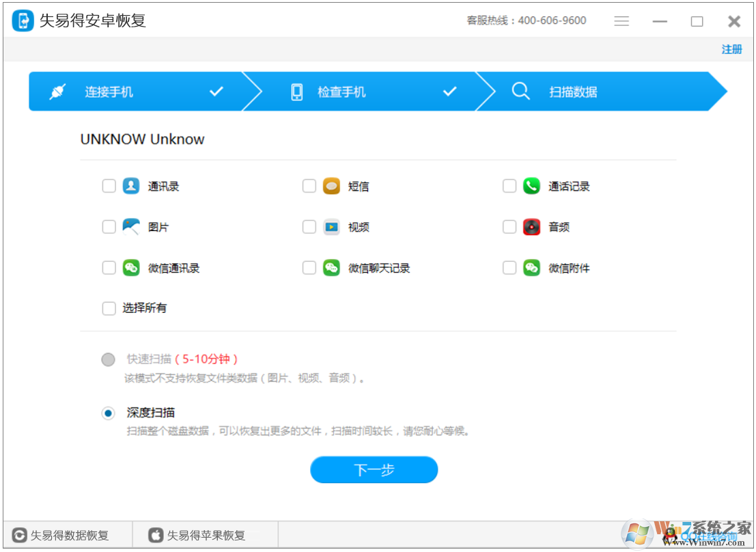Click the 下一步 button

point(374,469)
